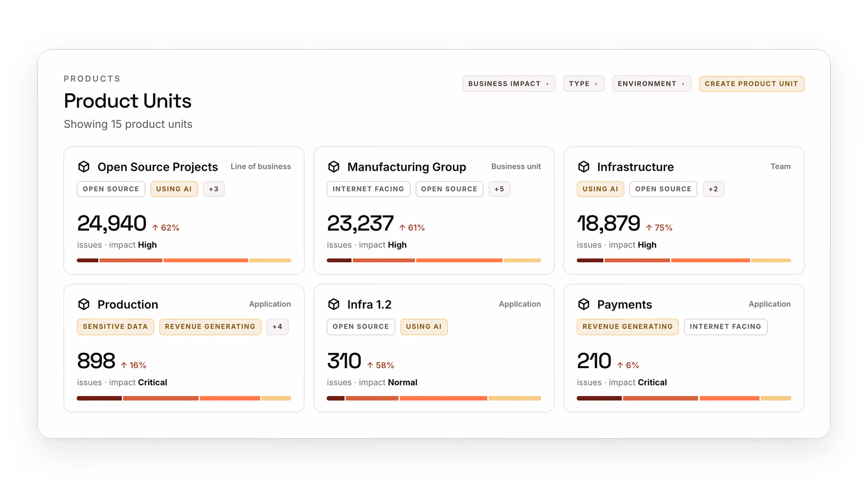
Task: Select Open Source tag on Infra 1.2 card
Action: click(361, 326)
